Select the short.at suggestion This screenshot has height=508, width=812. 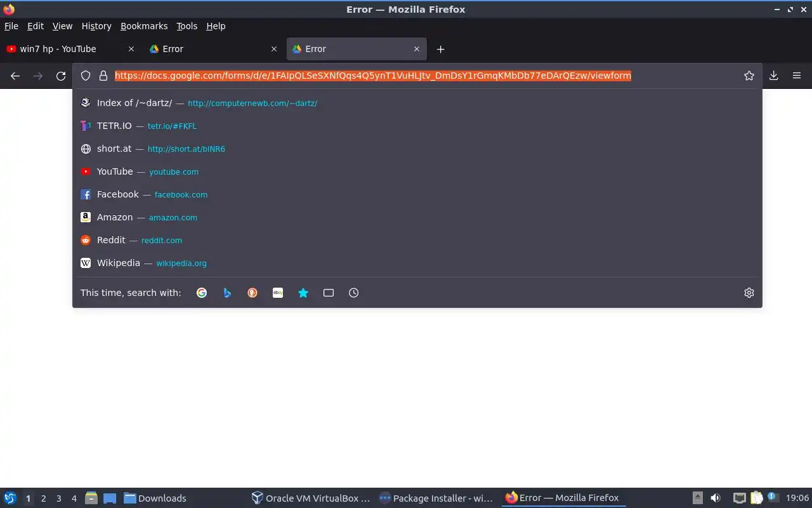click(417, 149)
